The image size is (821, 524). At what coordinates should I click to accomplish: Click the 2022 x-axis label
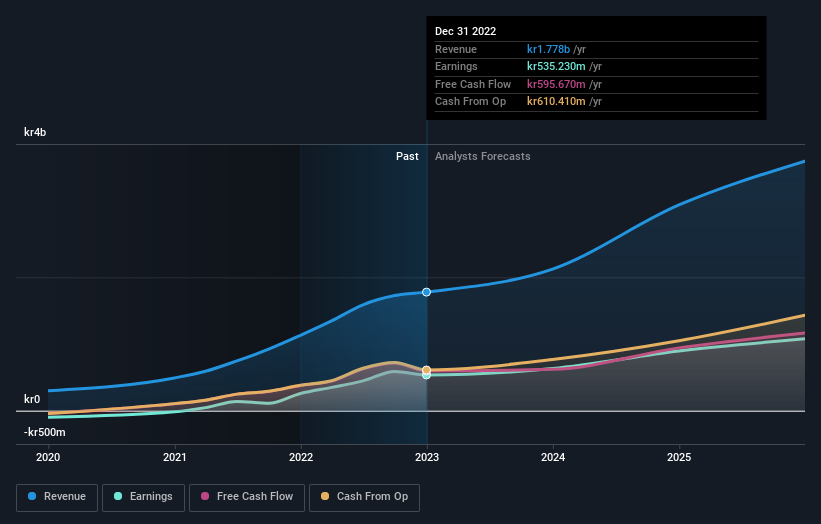pos(301,457)
